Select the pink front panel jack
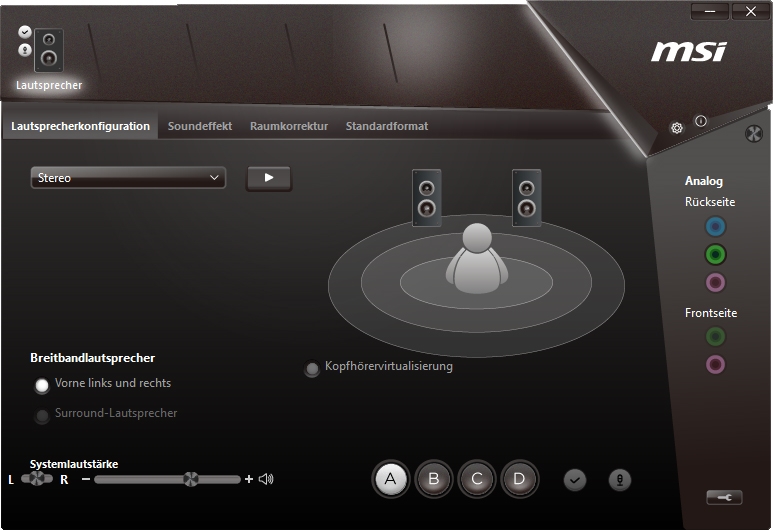The height and width of the screenshot is (530, 773). click(715, 365)
